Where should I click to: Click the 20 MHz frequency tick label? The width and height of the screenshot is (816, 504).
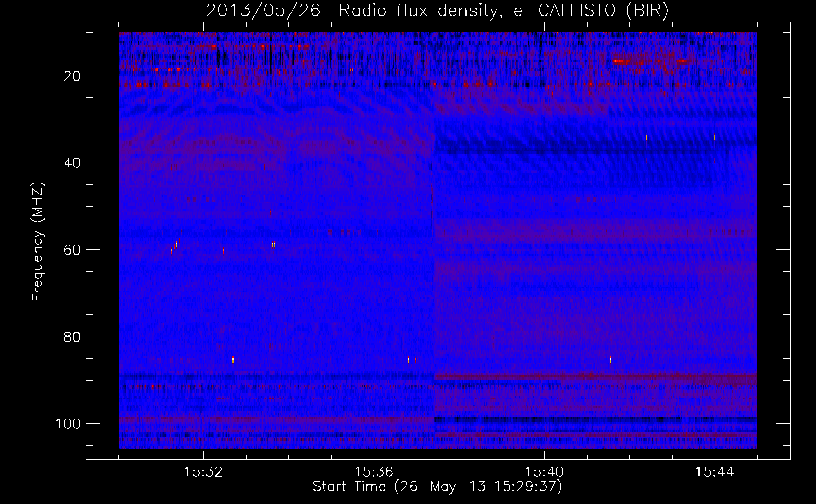[x=72, y=76]
